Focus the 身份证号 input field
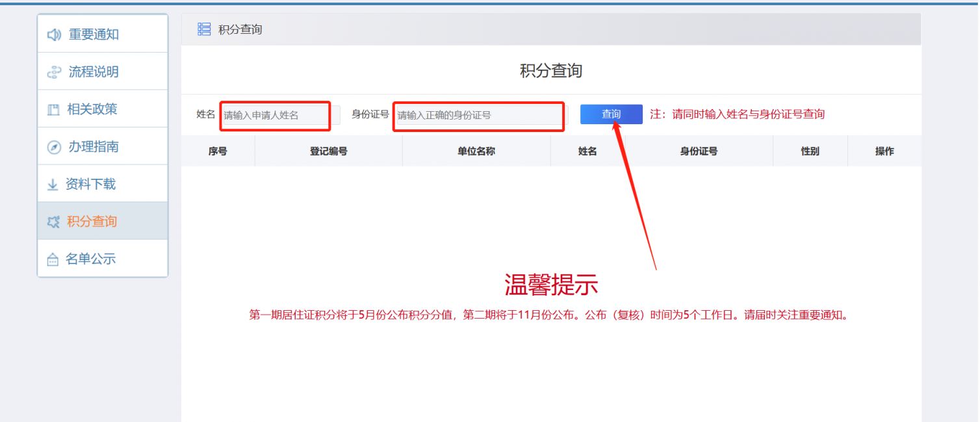The image size is (980, 422). [x=478, y=116]
